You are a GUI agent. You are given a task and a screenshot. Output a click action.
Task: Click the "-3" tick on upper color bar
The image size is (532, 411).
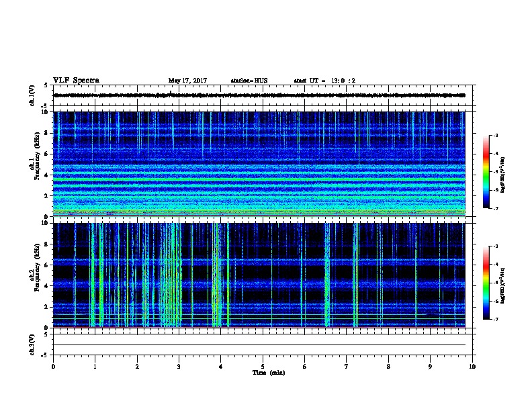coord(496,135)
